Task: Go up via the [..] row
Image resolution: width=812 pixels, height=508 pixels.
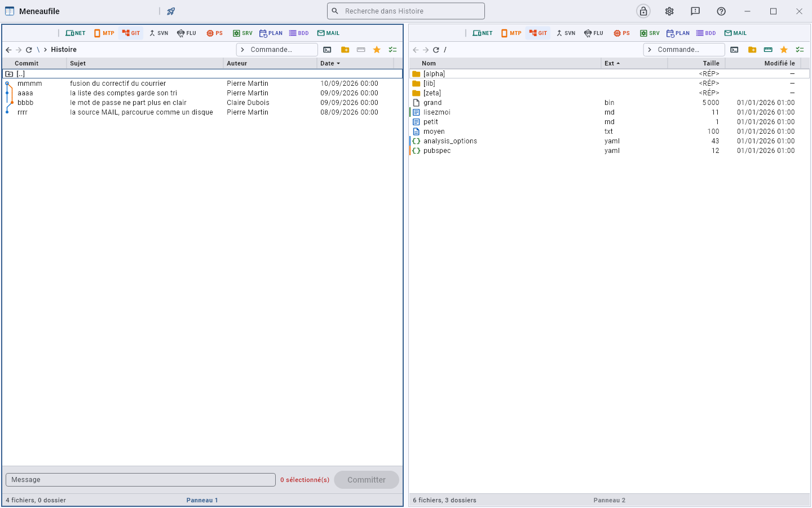Action: click(202, 74)
